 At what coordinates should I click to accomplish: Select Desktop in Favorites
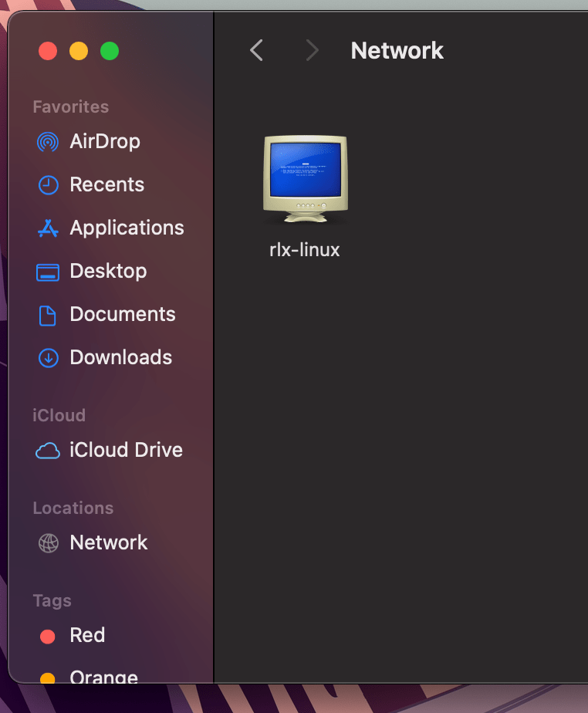pyautogui.click(x=108, y=271)
